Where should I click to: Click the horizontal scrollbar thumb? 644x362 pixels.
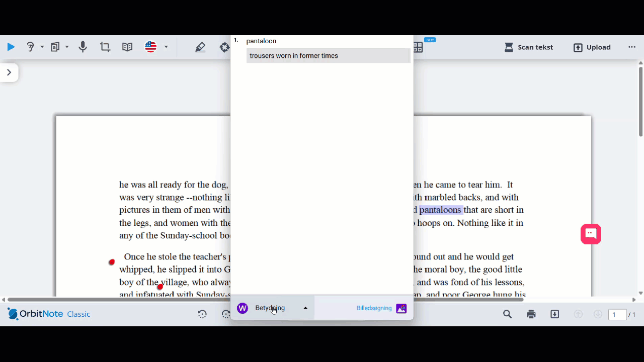(x=265, y=300)
